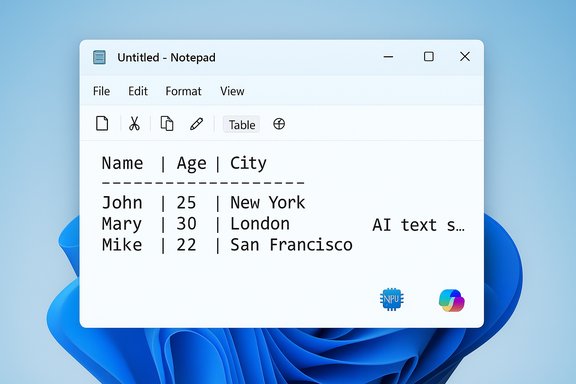Click the dashed separator line of text
The image size is (576, 384).
(203, 182)
